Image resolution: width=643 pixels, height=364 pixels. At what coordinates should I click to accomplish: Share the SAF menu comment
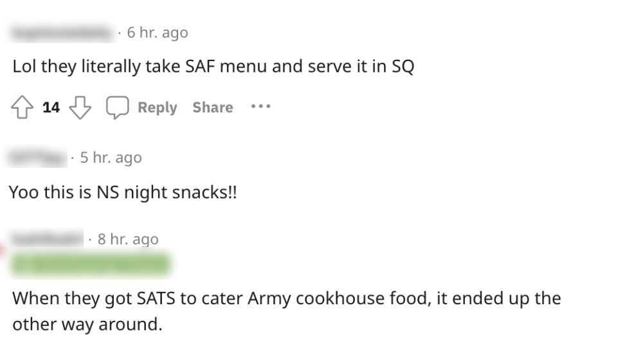pos(212,107)
